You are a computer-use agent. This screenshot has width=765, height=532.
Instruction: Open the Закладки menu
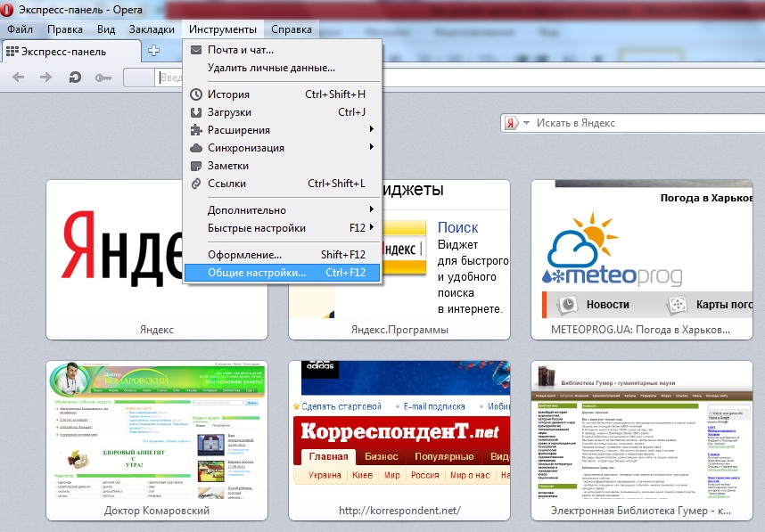pyautogui.click(x=152, y=29)
